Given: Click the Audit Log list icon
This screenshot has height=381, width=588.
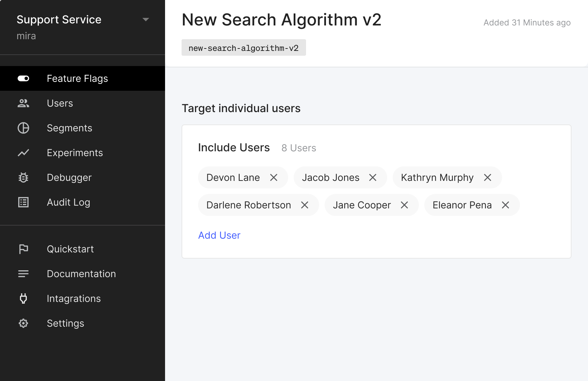Looking at the screenshot, I should pyautogui.click(x=23, y=202).
